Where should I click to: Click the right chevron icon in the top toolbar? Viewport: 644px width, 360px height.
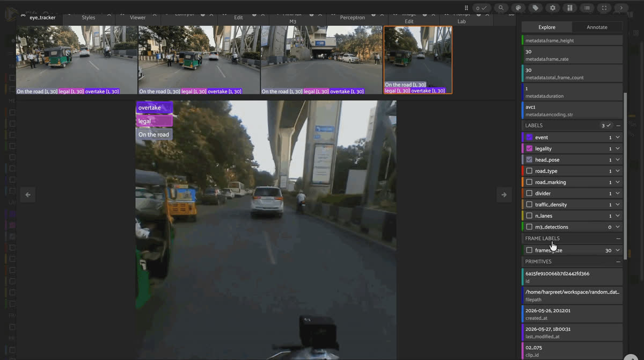click(621, 8)
